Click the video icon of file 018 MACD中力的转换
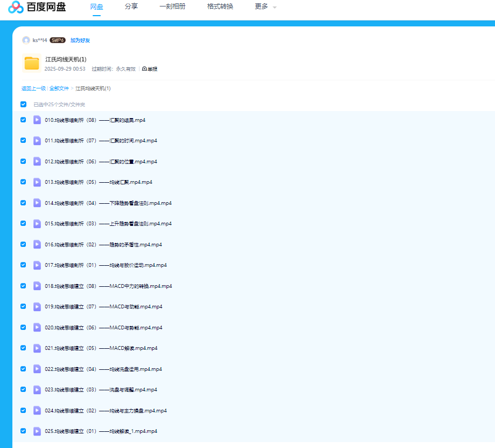The width and height of the screenshot is (495, 448). [37, 286]
